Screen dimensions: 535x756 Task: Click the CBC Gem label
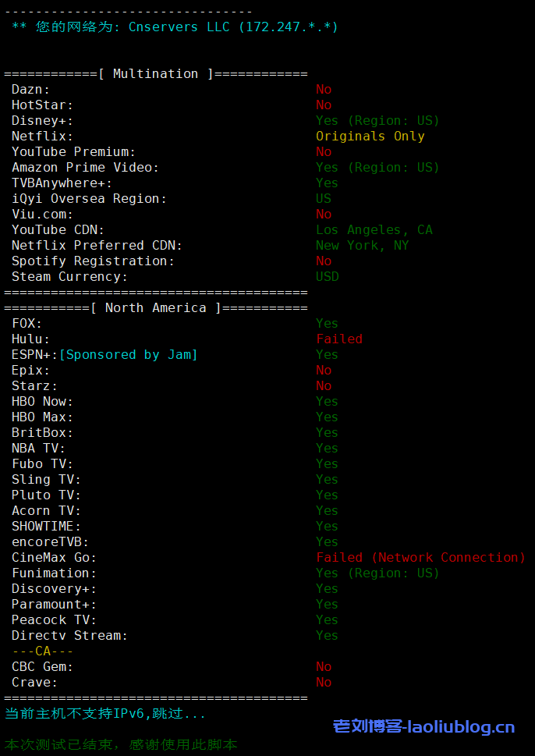[x=42, y=667]
